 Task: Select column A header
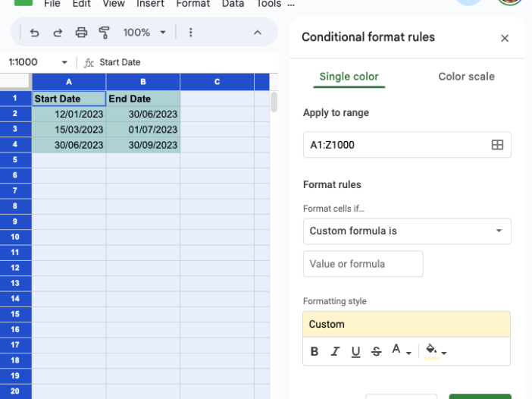[x=69, y=82]
